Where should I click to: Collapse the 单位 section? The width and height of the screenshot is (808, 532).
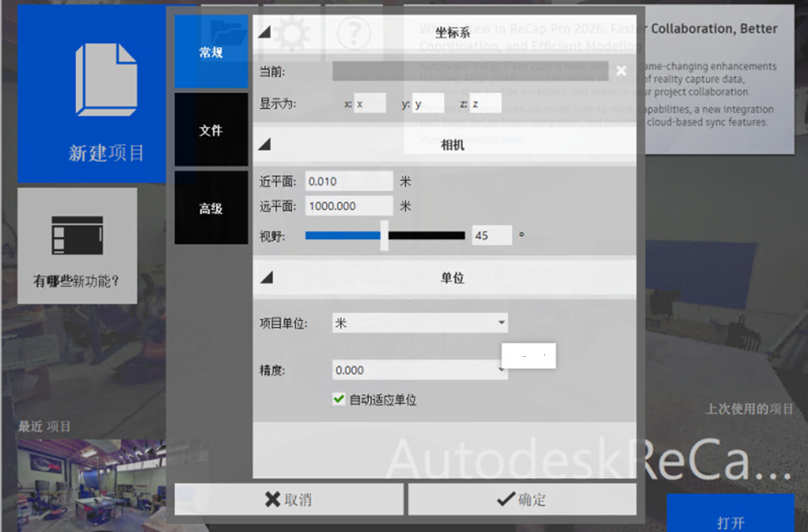[x=266, y=278]
